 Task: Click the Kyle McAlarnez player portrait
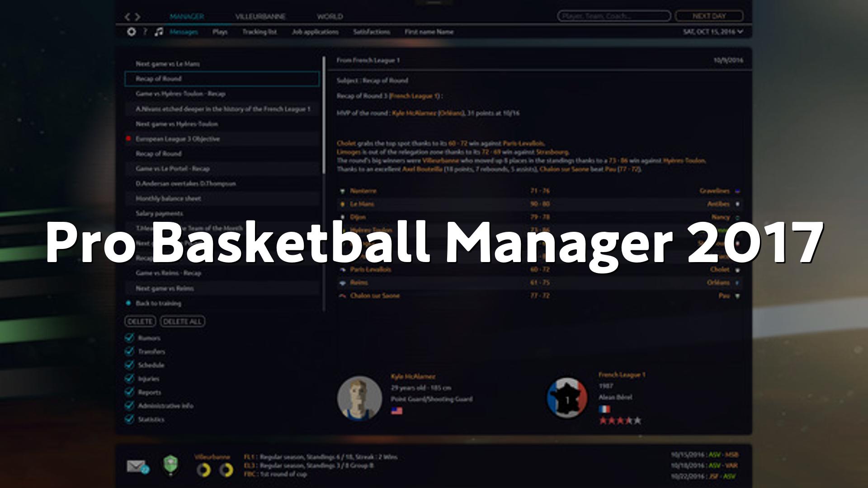coord(359,399)
